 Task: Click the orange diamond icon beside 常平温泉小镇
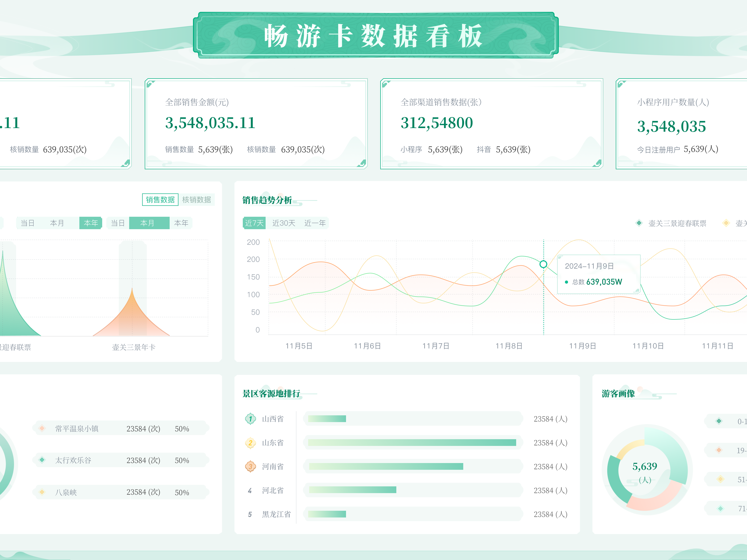(42, 428)
